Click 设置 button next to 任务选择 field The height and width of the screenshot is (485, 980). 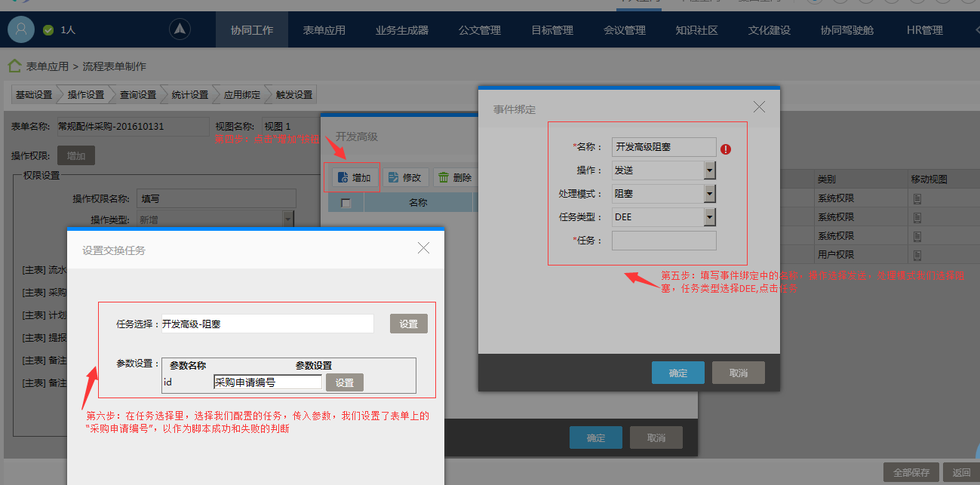(x=409, y=324)
